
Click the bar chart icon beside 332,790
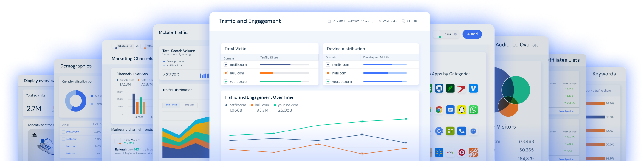click(x=205, y=76)
